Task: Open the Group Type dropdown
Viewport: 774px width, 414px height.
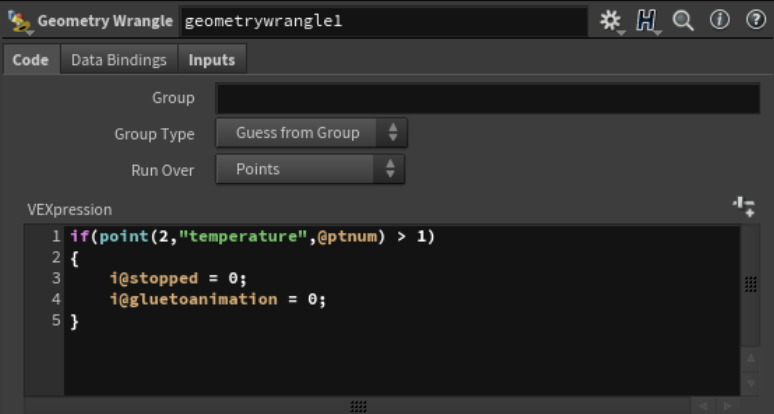Action: coord(311,133)
